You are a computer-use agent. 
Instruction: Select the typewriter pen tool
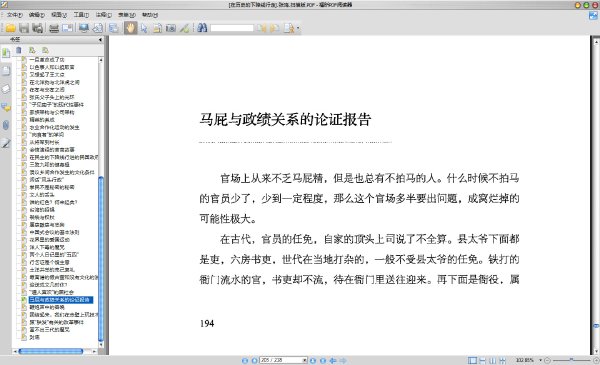click(x=184, y=28)
